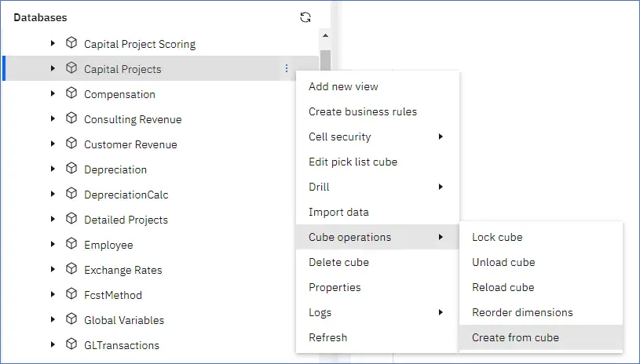Click the refresh icon beside Databases header
This screenshot has width=640, height=364.
(305, 17)
